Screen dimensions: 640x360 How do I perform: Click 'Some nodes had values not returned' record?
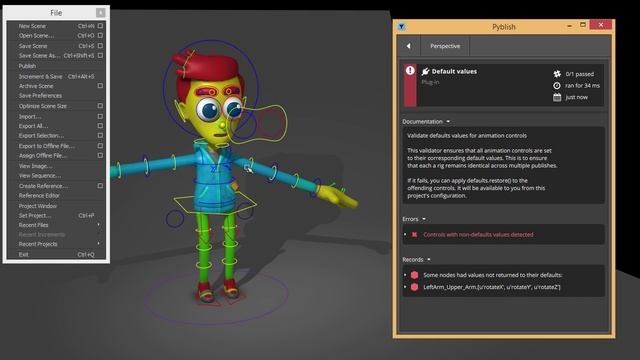[x=493, y=275]
